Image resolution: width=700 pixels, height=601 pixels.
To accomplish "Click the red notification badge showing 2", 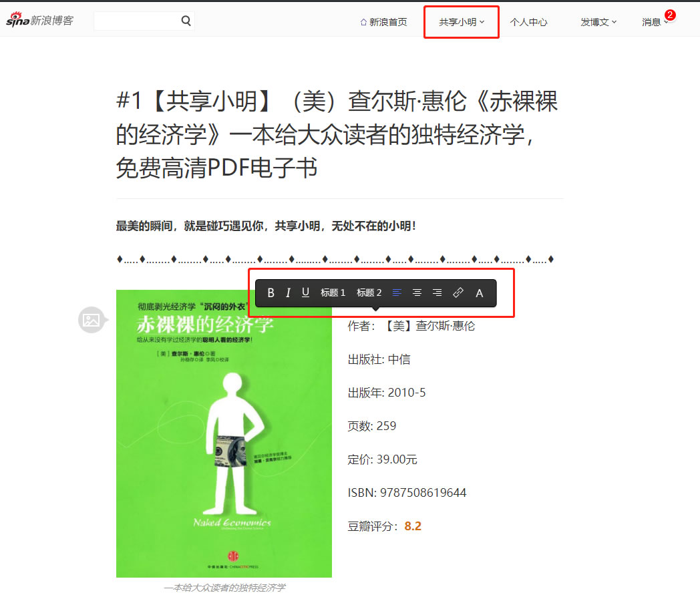I will pos(670,15).
